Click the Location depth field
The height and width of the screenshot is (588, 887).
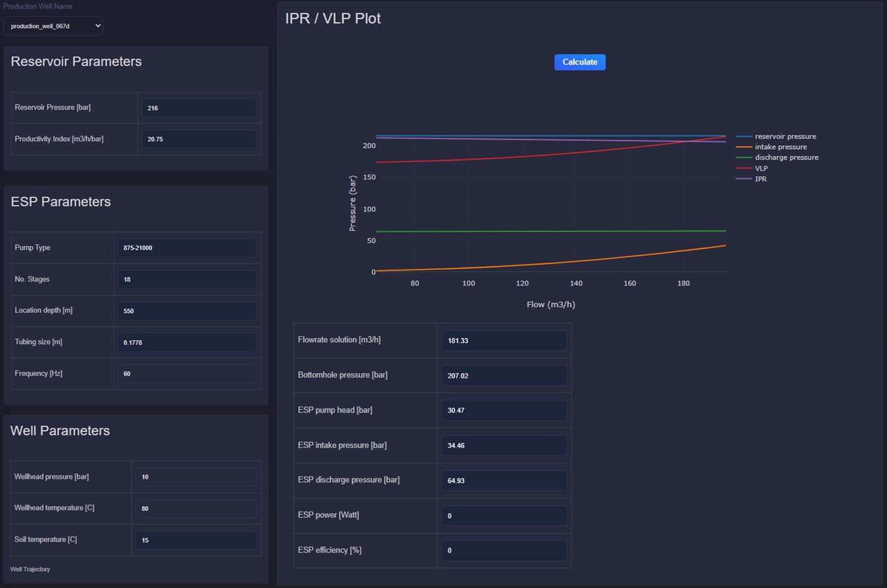(x=187, y=311)
